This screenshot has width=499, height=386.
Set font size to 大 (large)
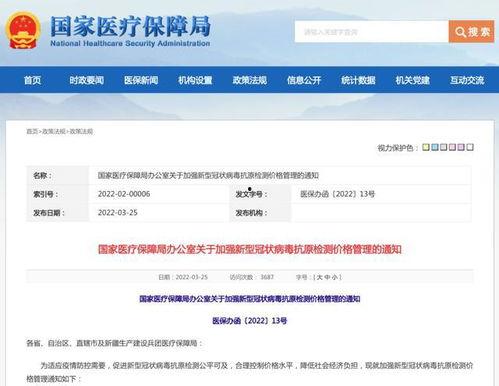click(x=319, y=277)
